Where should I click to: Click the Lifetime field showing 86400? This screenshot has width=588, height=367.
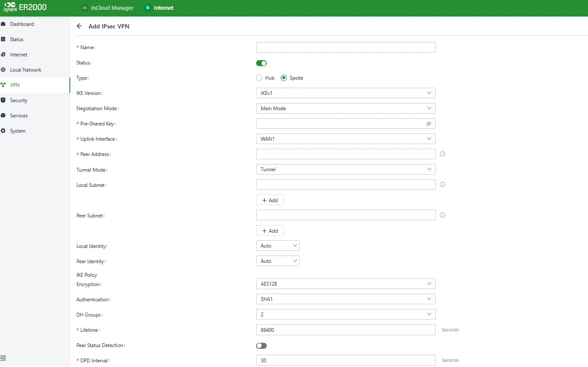tap(346, 330)
